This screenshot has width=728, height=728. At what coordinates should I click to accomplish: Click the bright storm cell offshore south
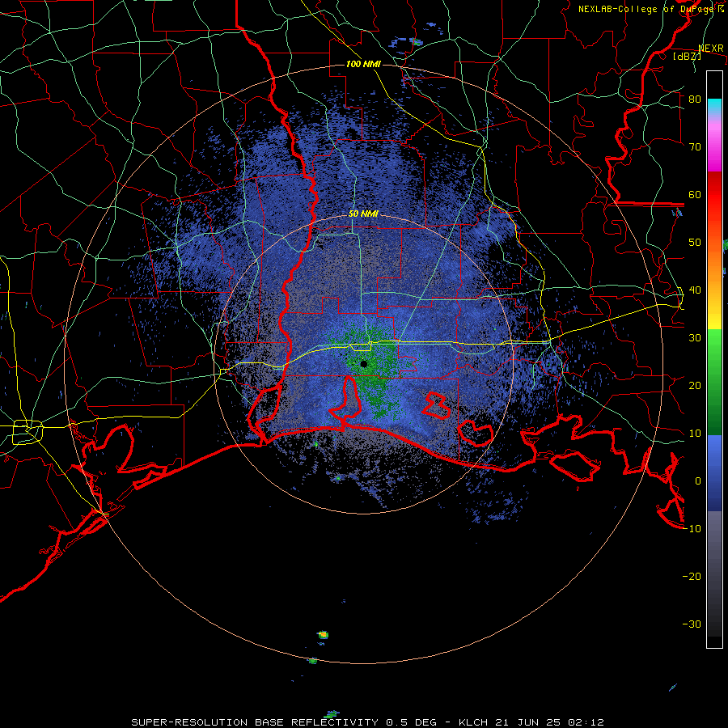[x=323, y=634]
